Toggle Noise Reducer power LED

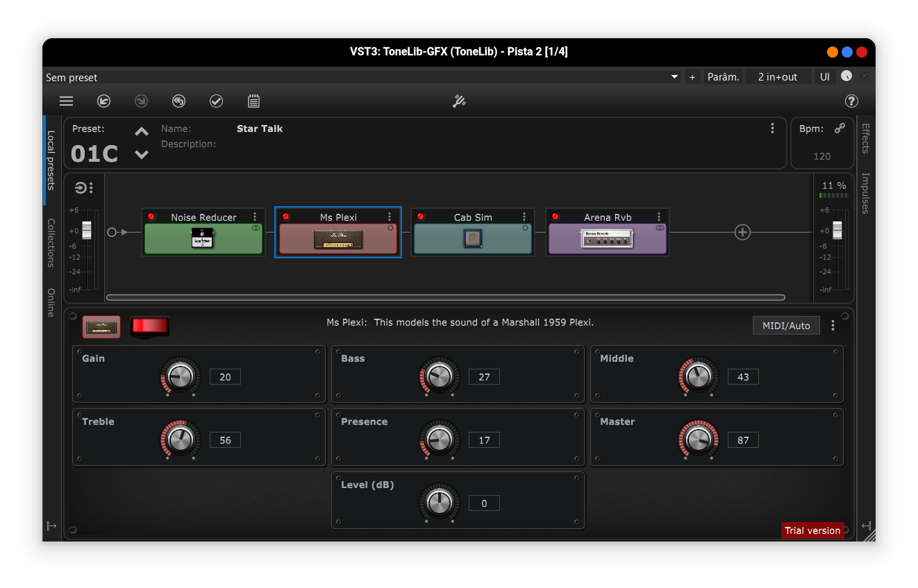click(x=151, y=217)
